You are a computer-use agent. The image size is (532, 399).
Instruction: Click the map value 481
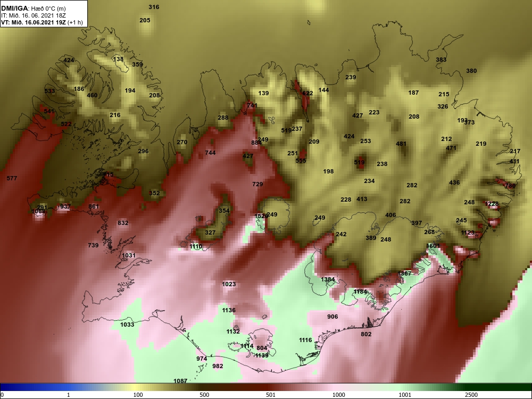pos(401,144)
